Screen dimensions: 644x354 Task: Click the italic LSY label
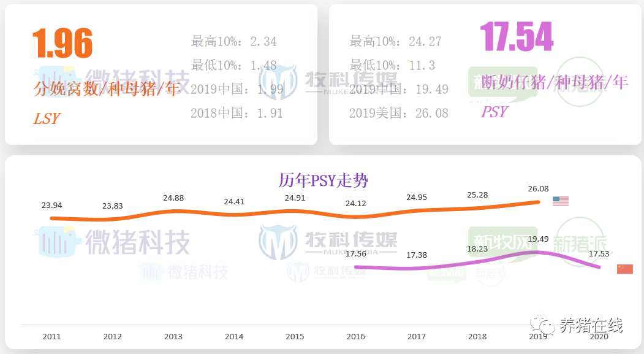[x=47, y=118]
